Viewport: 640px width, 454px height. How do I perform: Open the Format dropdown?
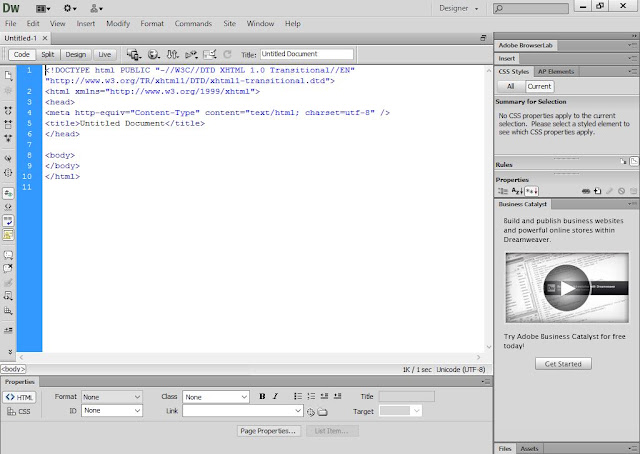click(111, 397)
